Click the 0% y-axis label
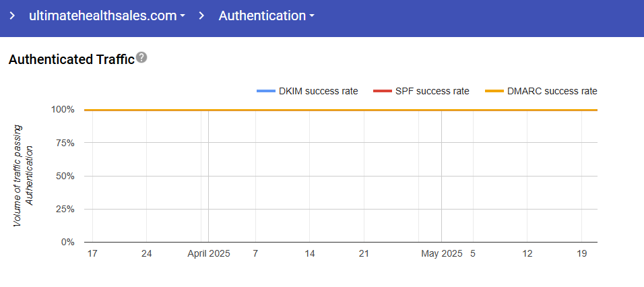644x287 pixels. [69, 242]
